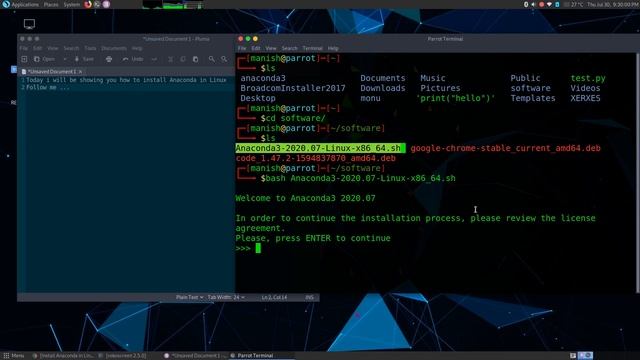Click google-chrome-stable_current_amd64.deb filename
This screenshot has width=640, height=360.
point(505,148)
